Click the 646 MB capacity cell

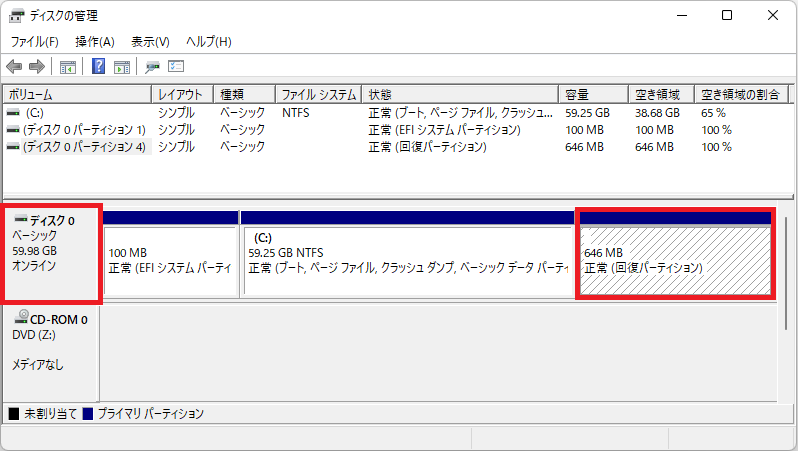click(584, 147)
